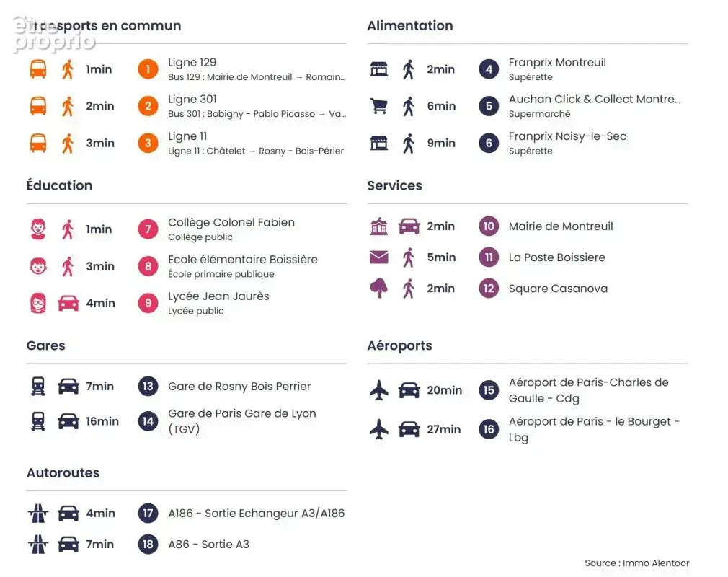This screenshot has width=728, height=577.
Task: Click the town hall icon for Mairie de Montreuil
Action: click(x=379, y=226)
